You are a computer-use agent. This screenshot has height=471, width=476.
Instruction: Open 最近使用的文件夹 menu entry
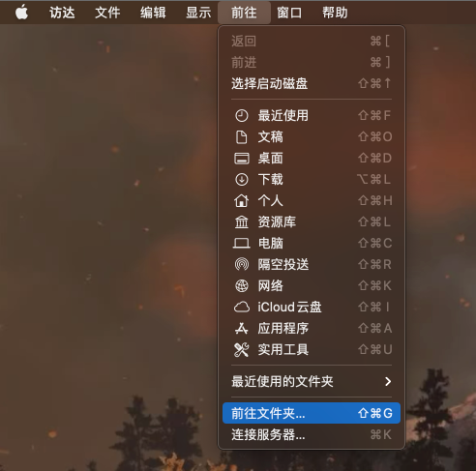[x=312, y=382]
